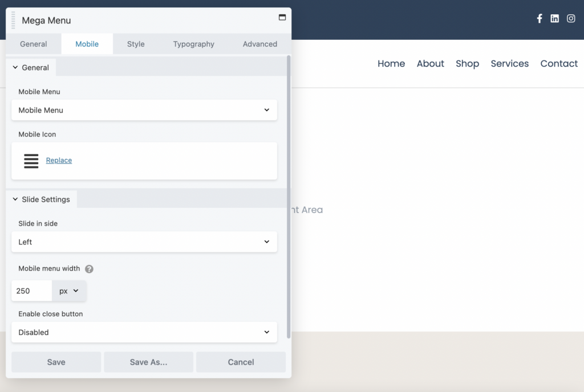Open the Advanced tab

click(x=259, y=44)
